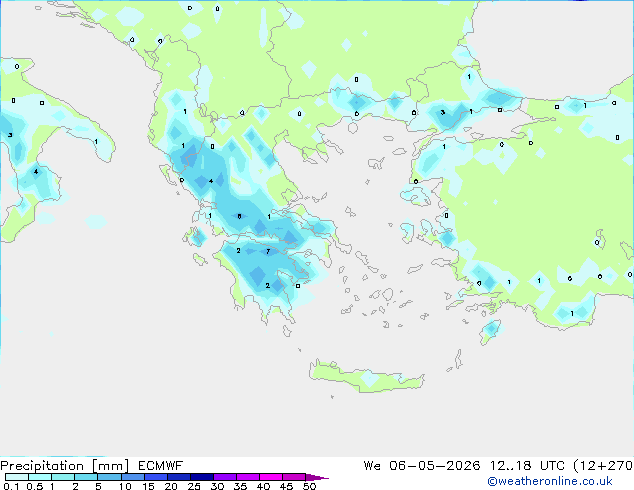Pick the legend swatch between 15 and 20
Viewport: 634px width, 490px height.
click(x=156, y=477)
